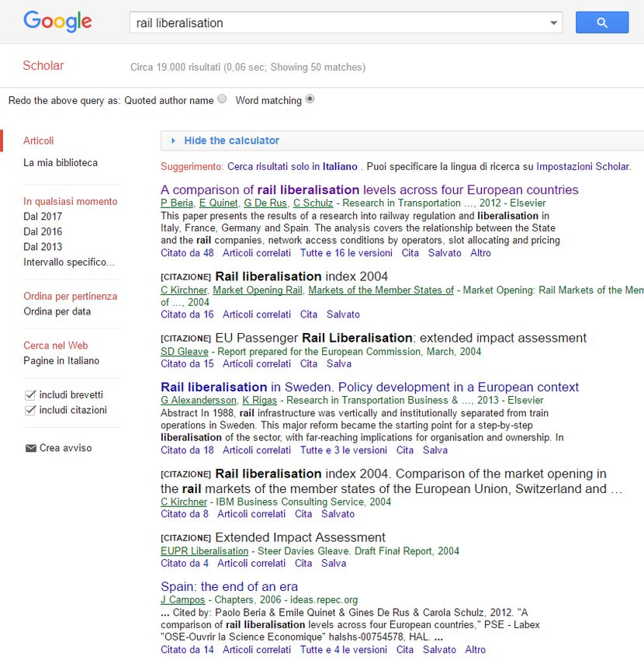
Task: Select In qualsiasi momento filter
Action: tap(71, 201)
